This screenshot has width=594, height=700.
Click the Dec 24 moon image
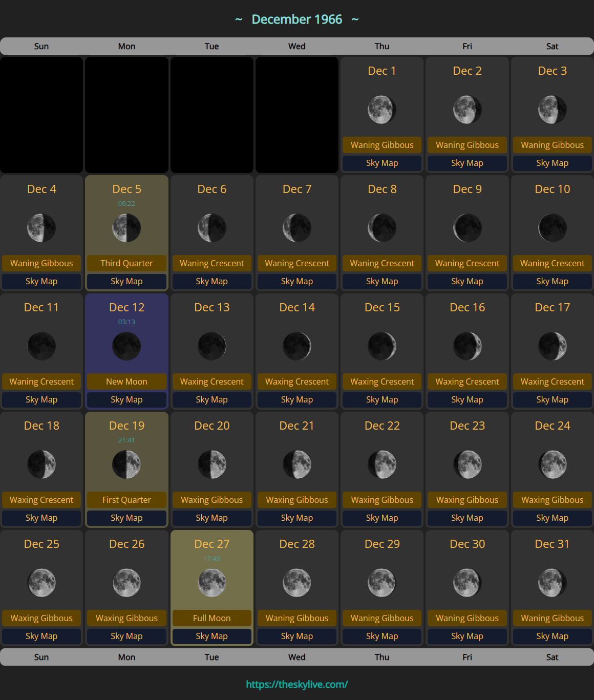[x=553, y=464]
